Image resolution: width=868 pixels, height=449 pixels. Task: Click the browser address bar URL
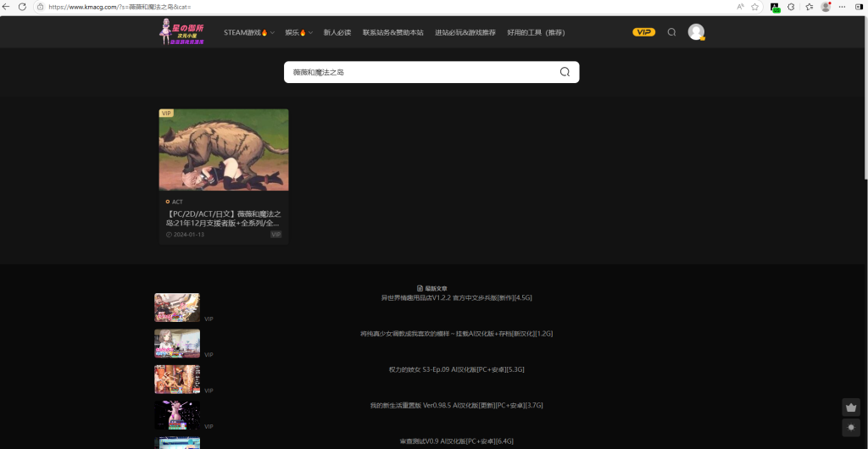click(120, 7)
